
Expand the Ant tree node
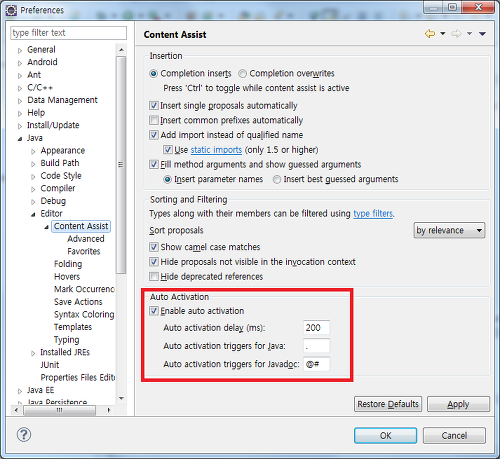pos(20,76)
